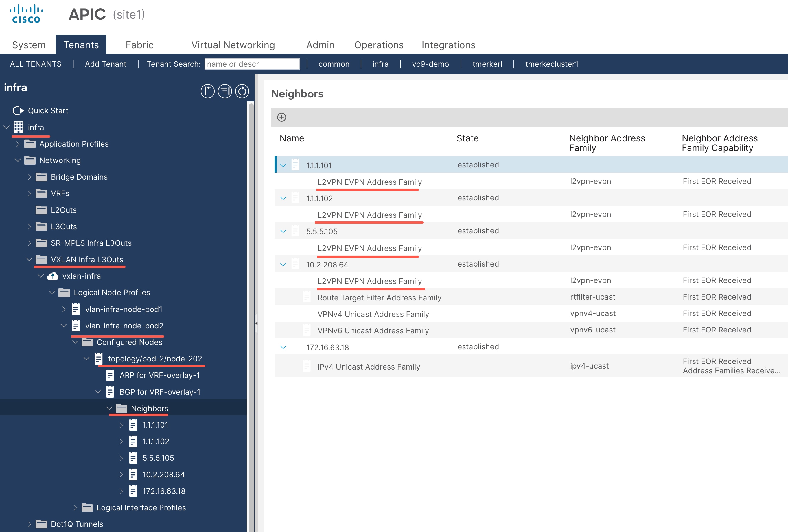Click the vlan-infra-node-pod1 document icon
Screen dimensions: 788x532
coord(76,309)
